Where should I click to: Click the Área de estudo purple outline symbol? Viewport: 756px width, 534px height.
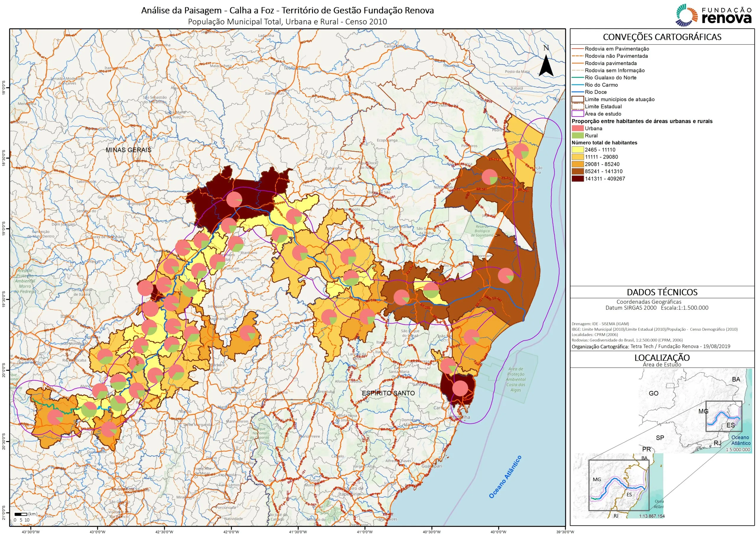(579, 114)
